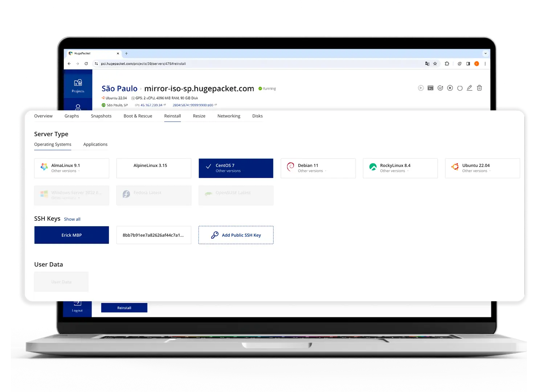Viewport: 548px width, 392px height.
Task: Click the edit pencil icon for server
Action: [x=470, y=88]
